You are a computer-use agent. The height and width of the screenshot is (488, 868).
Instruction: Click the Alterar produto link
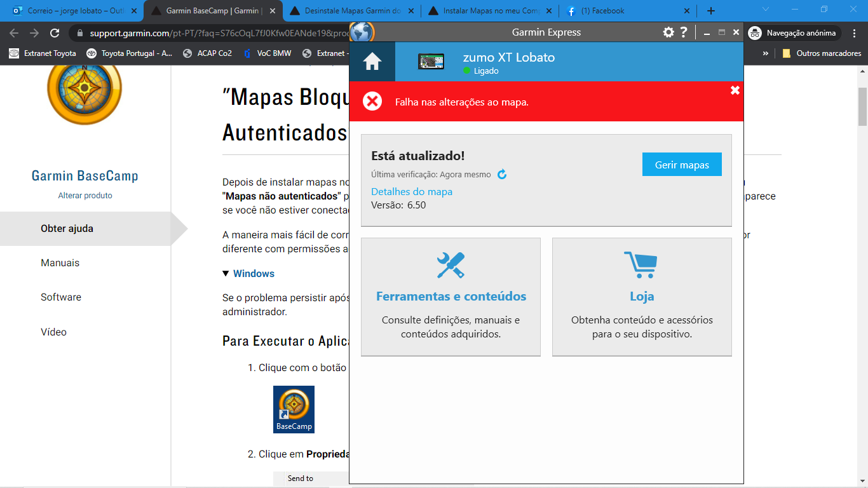(85, 196)
